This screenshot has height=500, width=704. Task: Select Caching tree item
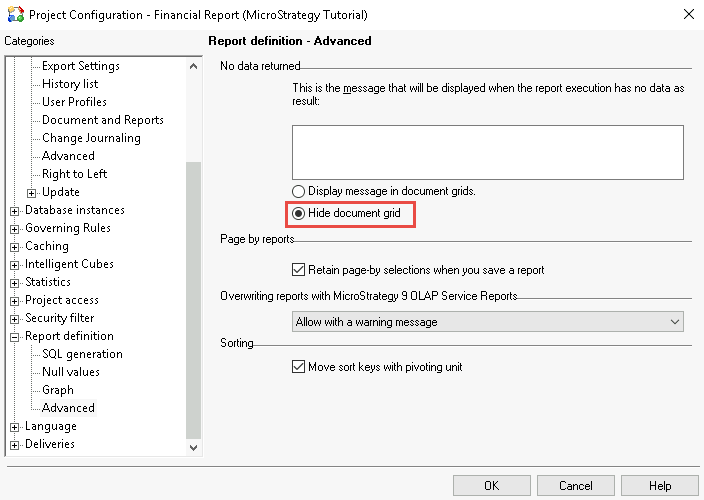point(47,246)
